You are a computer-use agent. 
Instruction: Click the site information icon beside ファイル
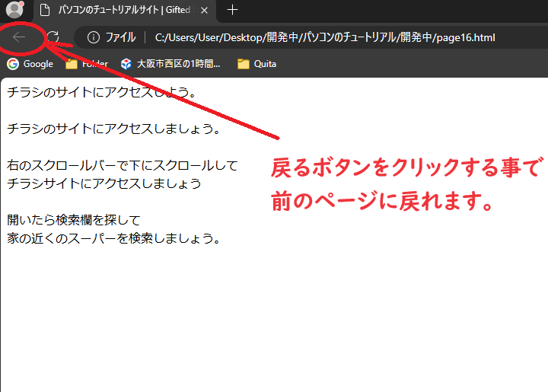93,37
